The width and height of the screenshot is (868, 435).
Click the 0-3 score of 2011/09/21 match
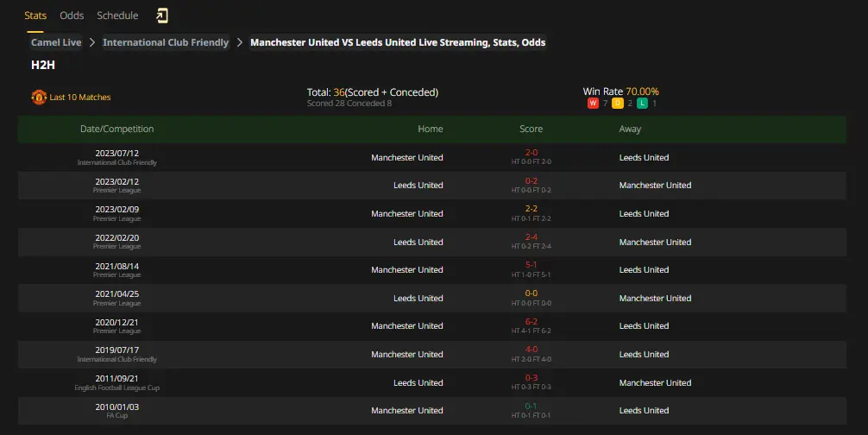(531, 378)
